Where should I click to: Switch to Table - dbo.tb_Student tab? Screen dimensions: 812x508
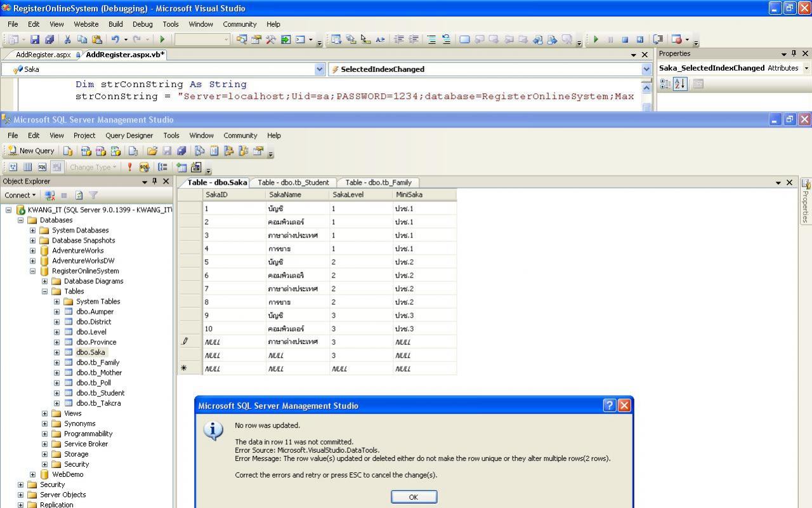[x=293, y=182]
